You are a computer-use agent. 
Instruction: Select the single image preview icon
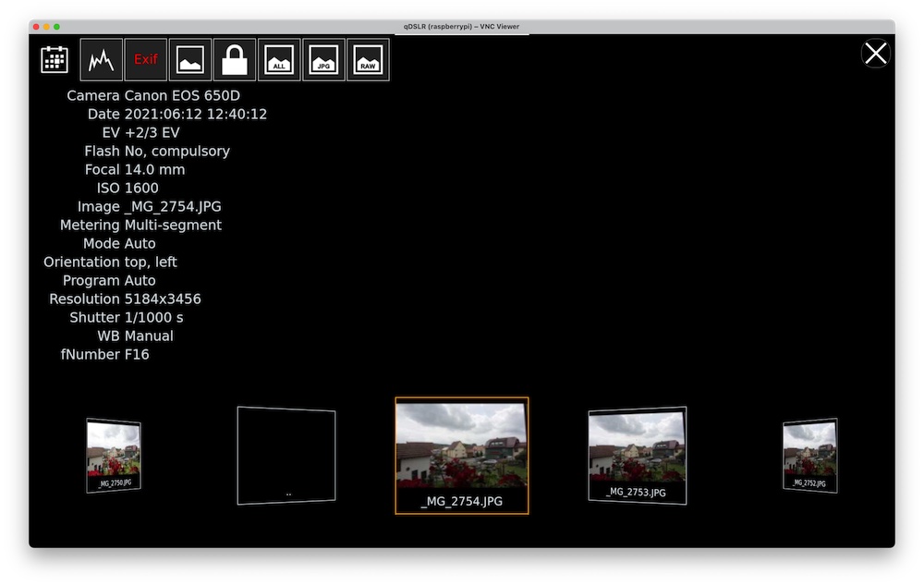point(189,58)
